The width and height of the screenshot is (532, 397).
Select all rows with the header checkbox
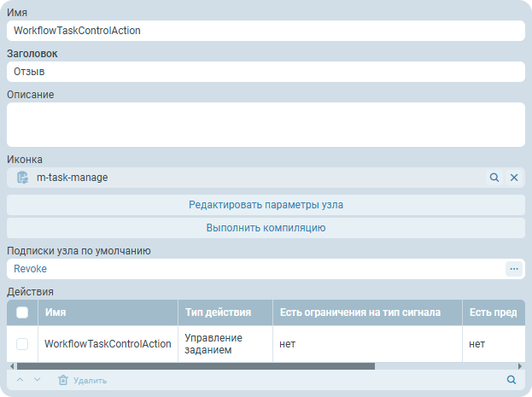click(22, 312)
